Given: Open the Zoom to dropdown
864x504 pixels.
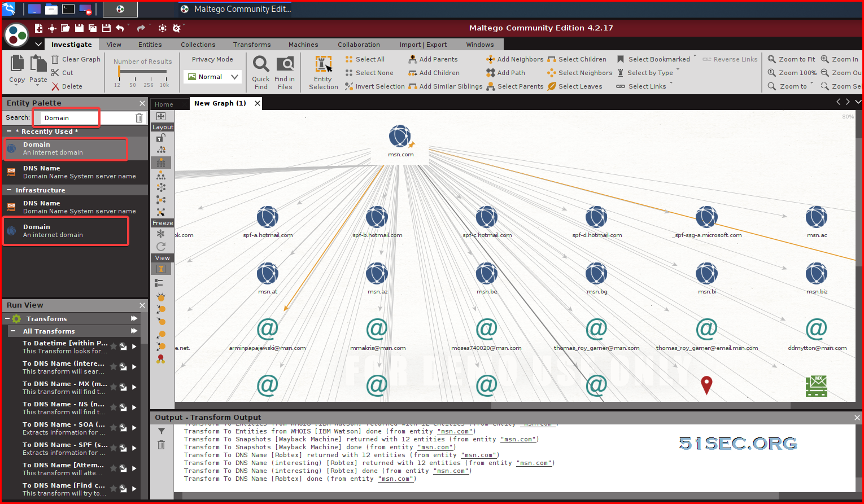Looking at the screenshot, I should pos(791,86).
